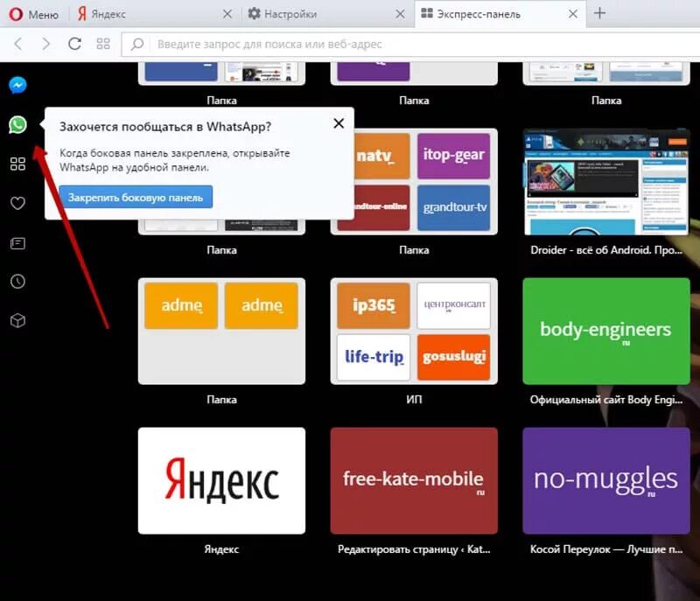Close the Экспресс-панель tab
This screenshot has width=700, height=601.
point(573,14)
